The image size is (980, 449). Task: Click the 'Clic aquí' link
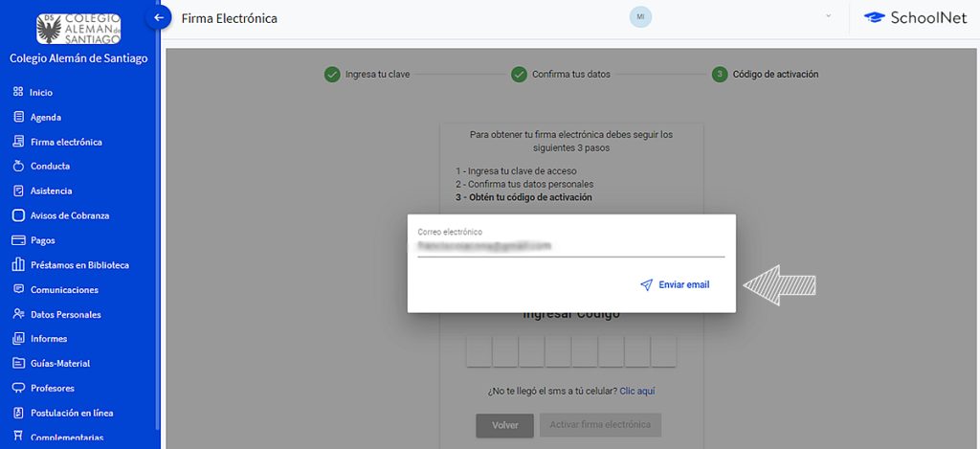[x=637, y=391]
